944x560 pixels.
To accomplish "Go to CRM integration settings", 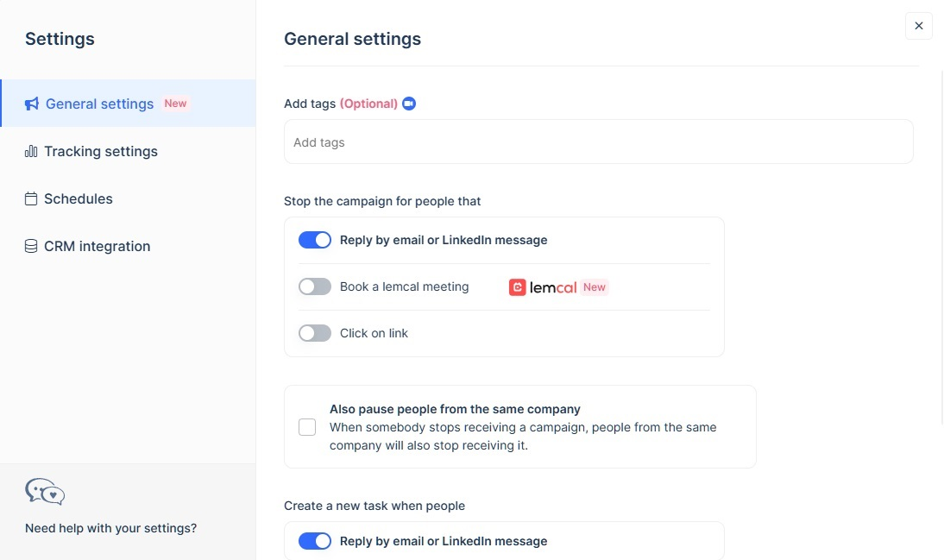I will (97, 246).
